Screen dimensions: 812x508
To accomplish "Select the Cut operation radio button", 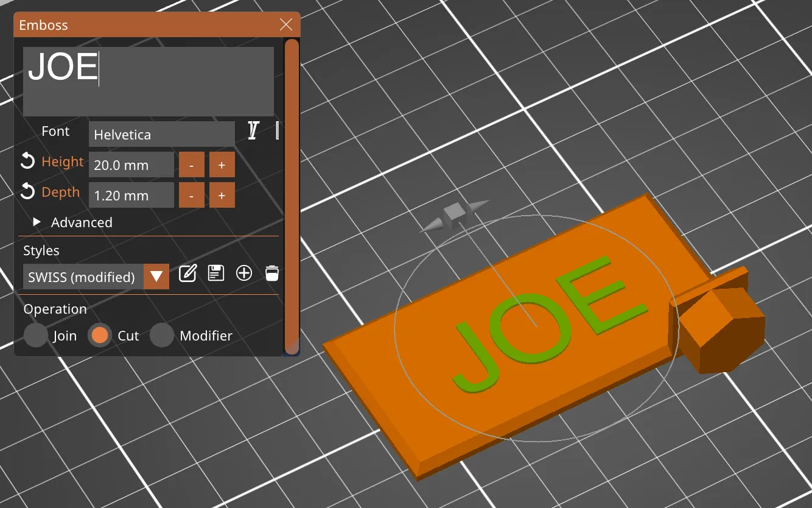I will tap(100, 336).
